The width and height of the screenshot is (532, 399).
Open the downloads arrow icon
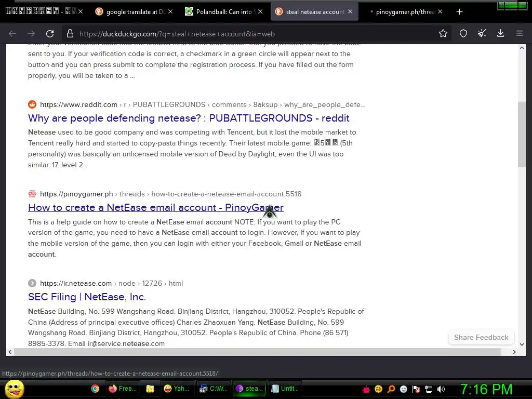click(x=500, y=33)
